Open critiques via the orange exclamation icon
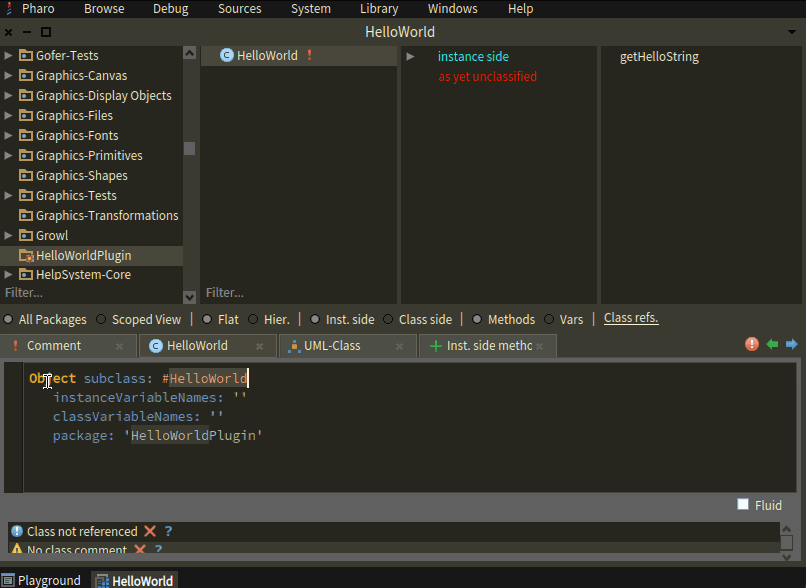 pos(751,344)
